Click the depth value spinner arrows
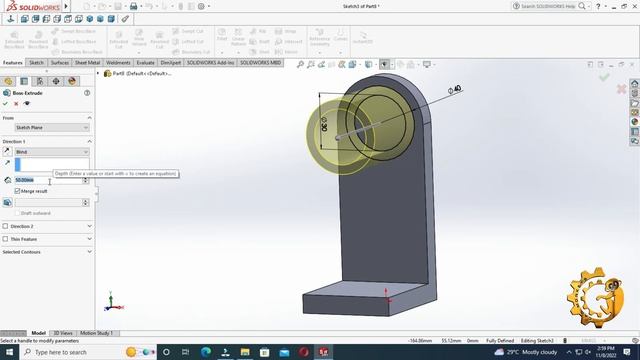Image resolution: width=640 pixels, height=360 pixels. coord(85,180)
